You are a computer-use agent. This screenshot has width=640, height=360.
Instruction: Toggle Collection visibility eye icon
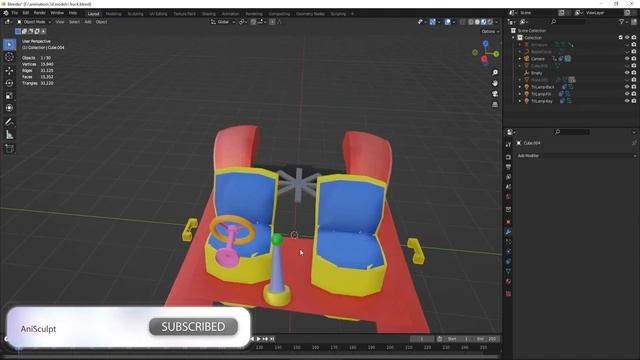click(627, 38)
